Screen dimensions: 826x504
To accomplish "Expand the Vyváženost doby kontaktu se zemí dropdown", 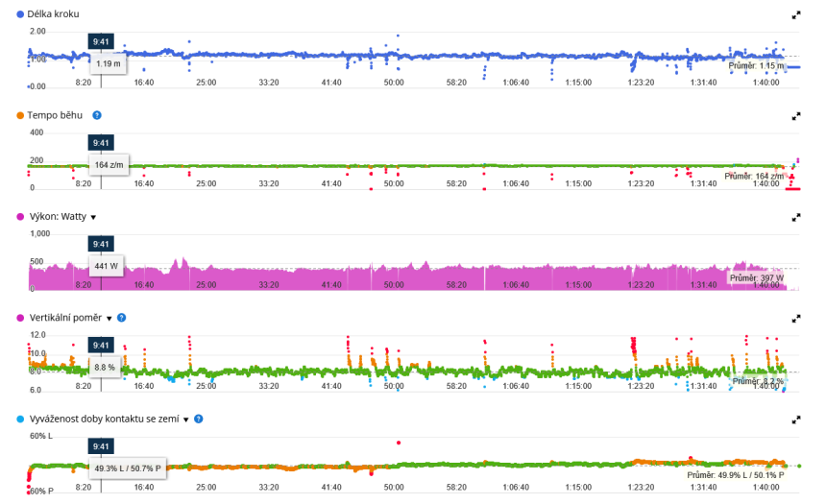I will (x=185, y=420).
